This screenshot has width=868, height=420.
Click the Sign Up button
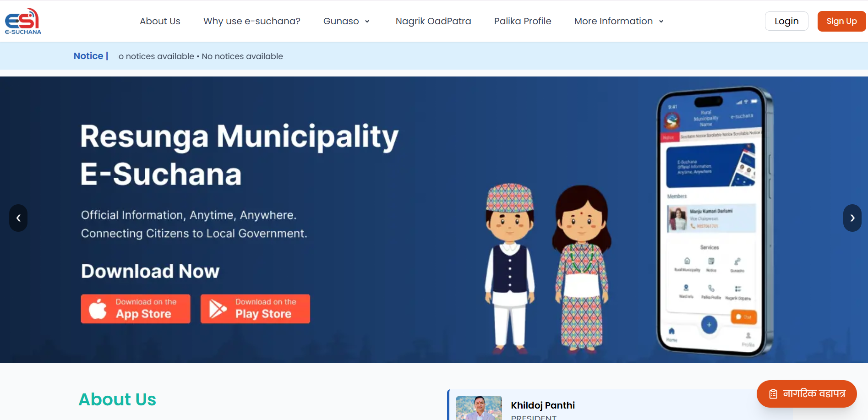click(x=841, y=21)
